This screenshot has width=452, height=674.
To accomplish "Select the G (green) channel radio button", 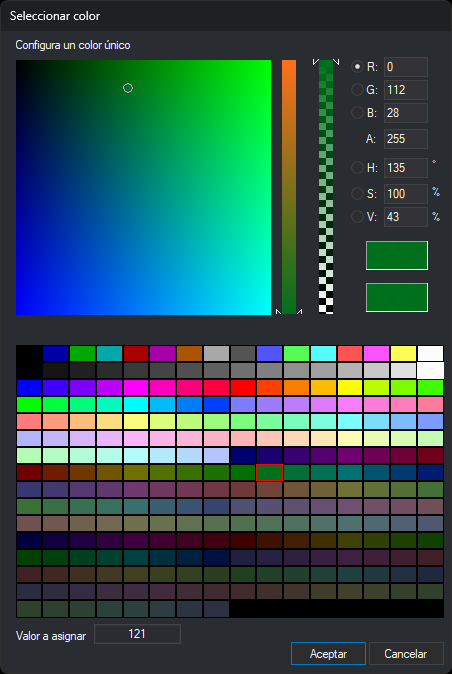I will point(357,90).
